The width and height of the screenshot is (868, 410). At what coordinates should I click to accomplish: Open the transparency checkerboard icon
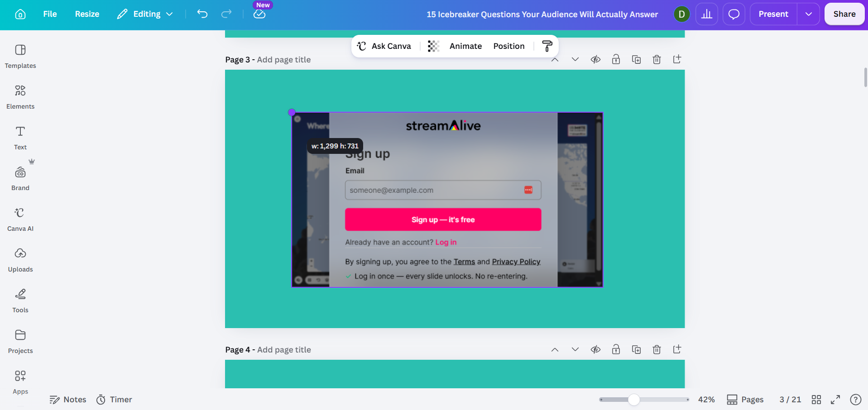433,46
